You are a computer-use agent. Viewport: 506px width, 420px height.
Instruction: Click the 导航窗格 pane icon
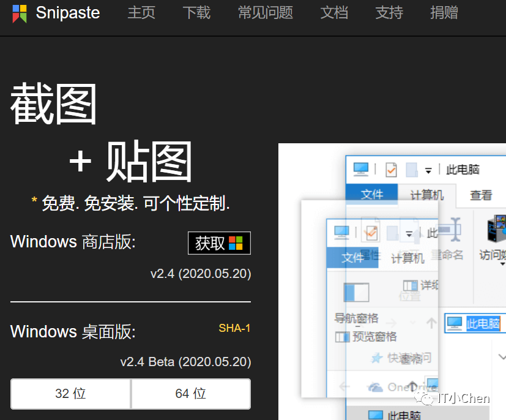pos(356,292)
